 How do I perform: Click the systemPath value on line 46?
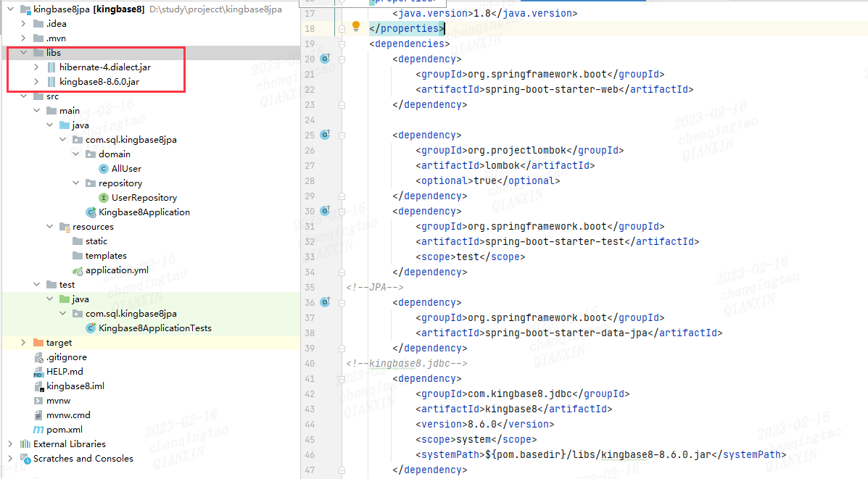[598, 454]
